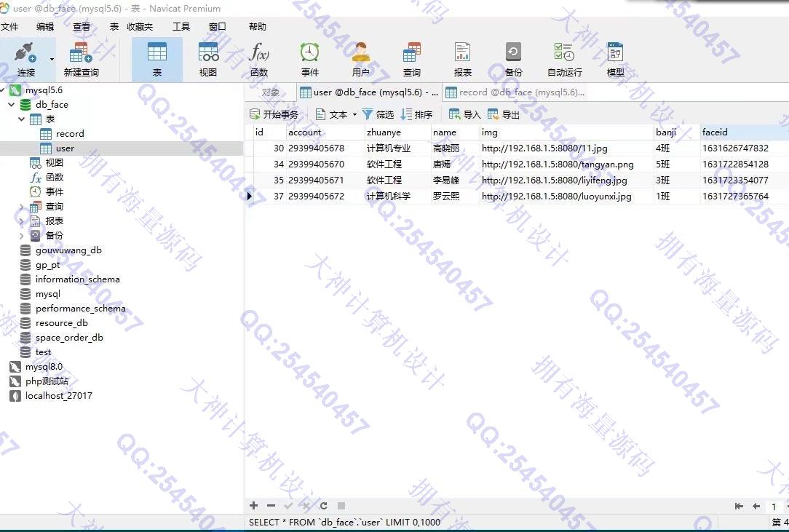Open the 用户 user toolbar icon
This screenshot has height=532, width=789.
coord(361,59)
